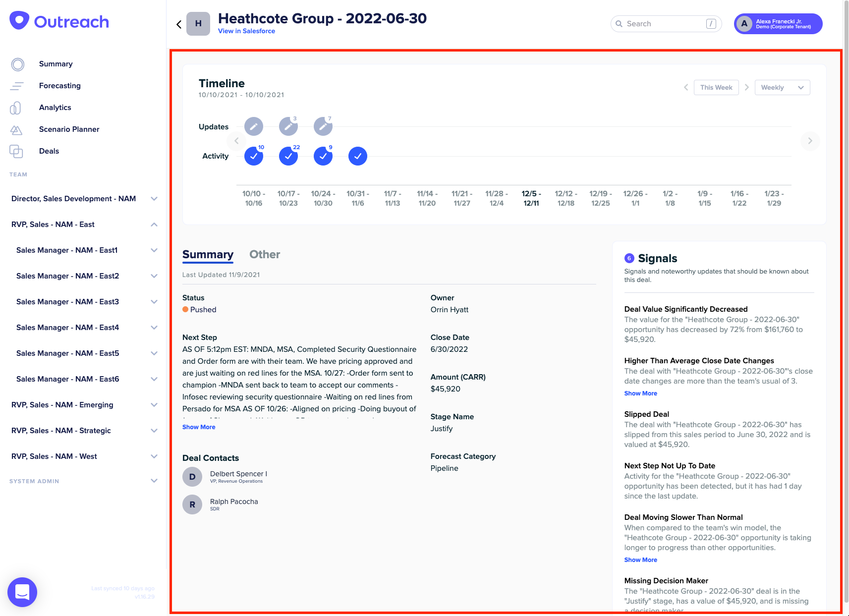Screen dimensions: 849x616
Task: Expand RVP, Sales - NAM - West
Action: pyautogui.click(x=154, y=456)
